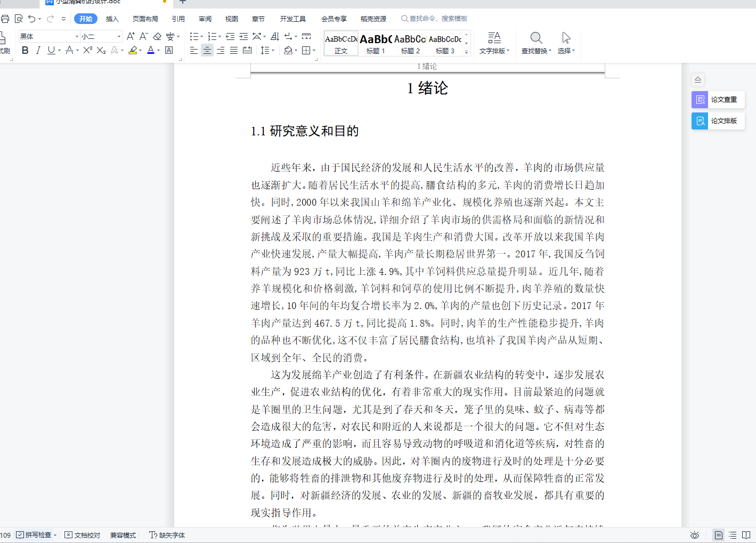756x543 pixels.
Task: Expand the text effects dropdown arrow
Action: [123, 51]
